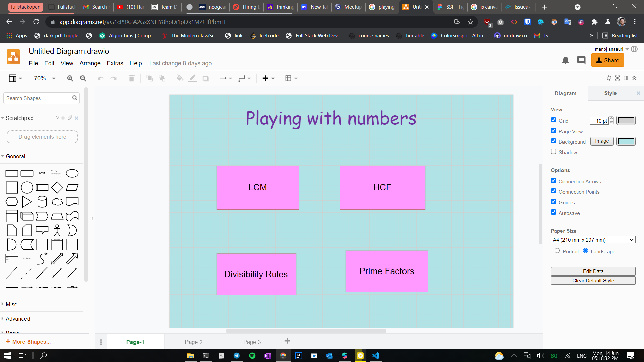Viewport: 644px width, 362px height.
Task: Open the A4 paper size dropdown
Action: (x=593, y=240)
